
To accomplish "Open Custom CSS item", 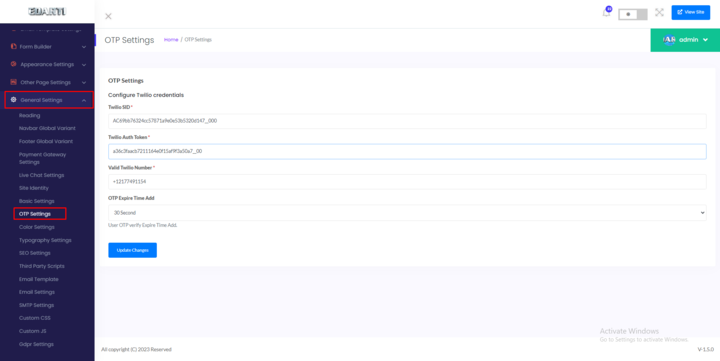I will [x=34, y=318].
